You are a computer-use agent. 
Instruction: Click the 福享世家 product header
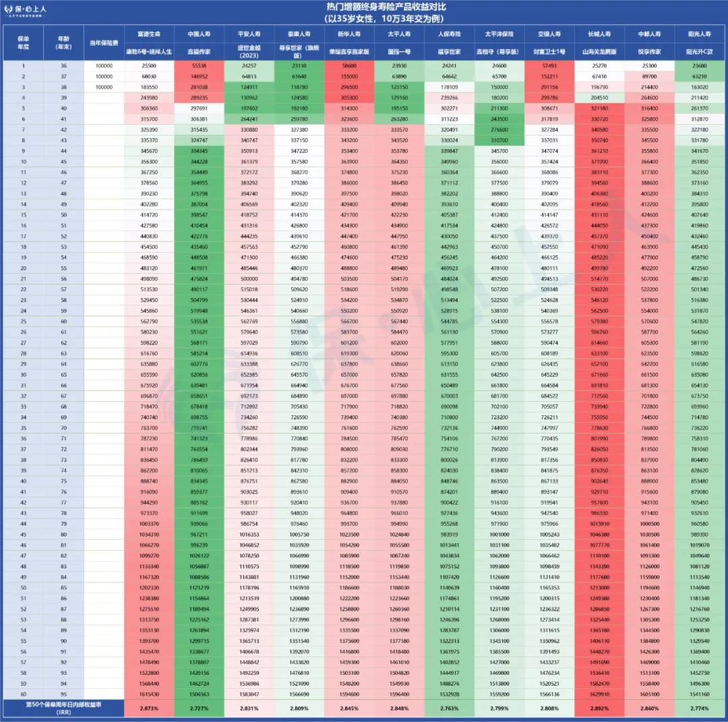[x=450, y=51]
